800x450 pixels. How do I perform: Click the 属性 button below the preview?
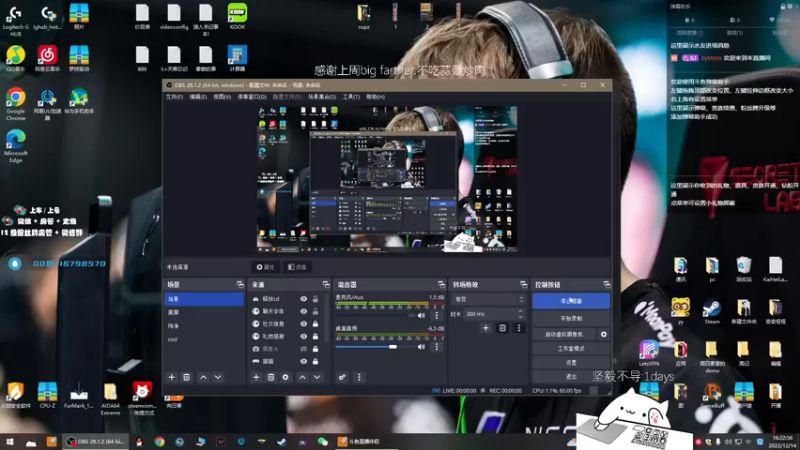point(265,267)
